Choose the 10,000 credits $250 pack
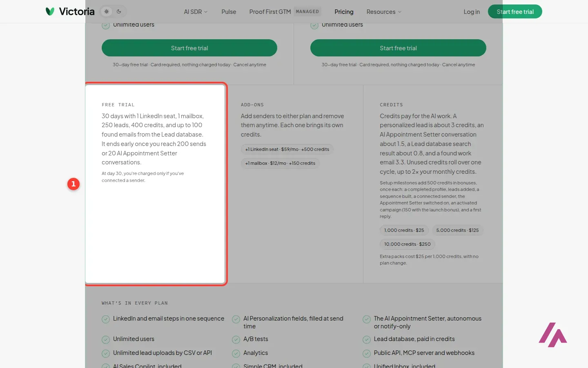The width and height of the screenshot is (588, 368). pyautogui.click(x=408, y=244)
